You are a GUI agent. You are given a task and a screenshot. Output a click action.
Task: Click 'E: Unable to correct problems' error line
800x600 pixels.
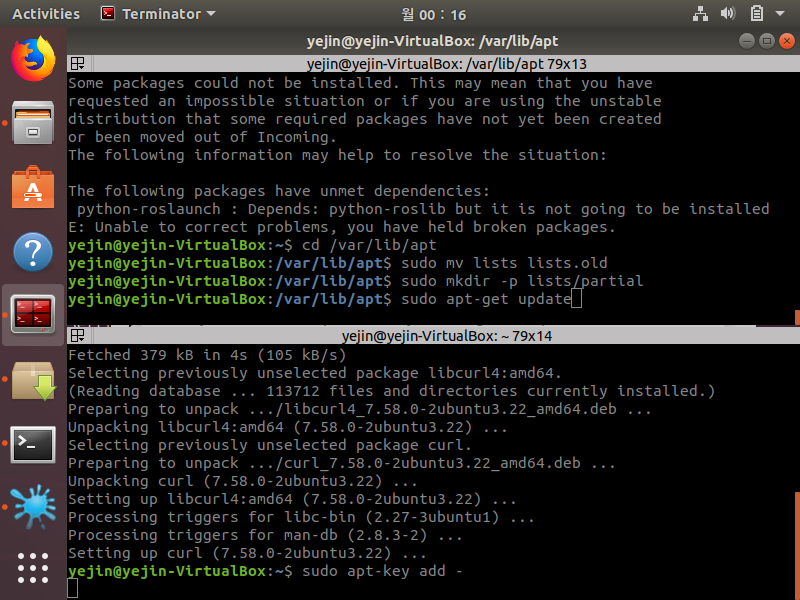click(342, 227)
